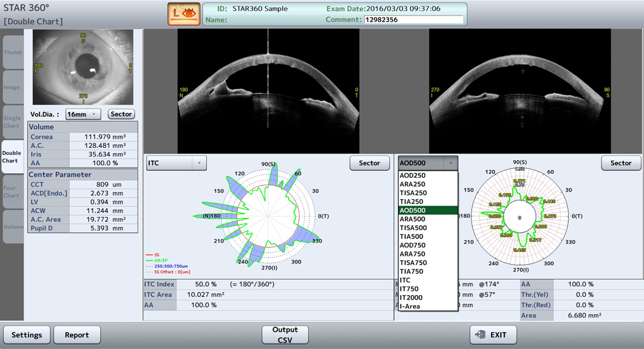Click the Output CSV button
The width and height of the screenshot is (644, 349).
click(x=285, y=334)
